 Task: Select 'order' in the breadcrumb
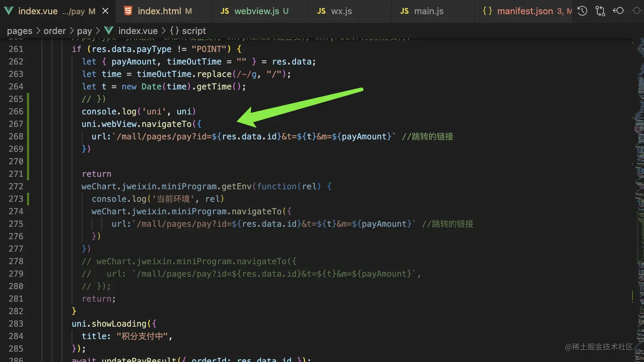55,31
